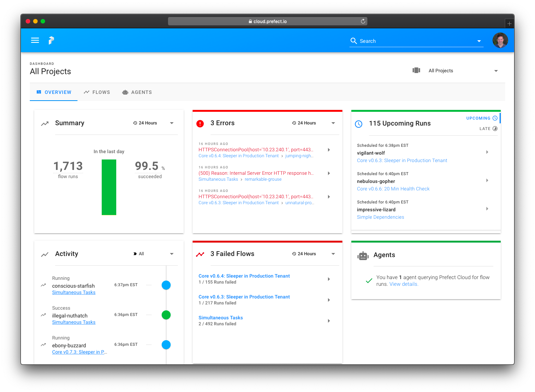Click the Prefect logo
The width and height of the screenshot is (535, 392).
[x=51, y=40]
